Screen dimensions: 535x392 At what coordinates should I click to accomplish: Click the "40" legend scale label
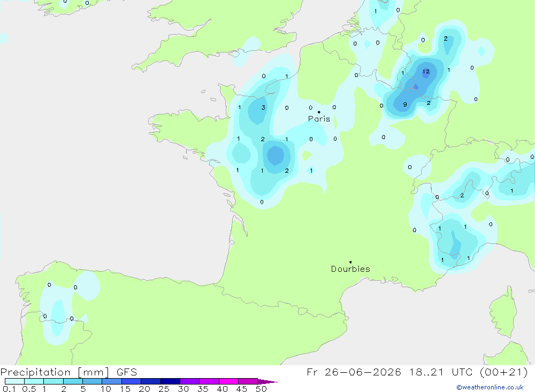click(x=222, y=389)
